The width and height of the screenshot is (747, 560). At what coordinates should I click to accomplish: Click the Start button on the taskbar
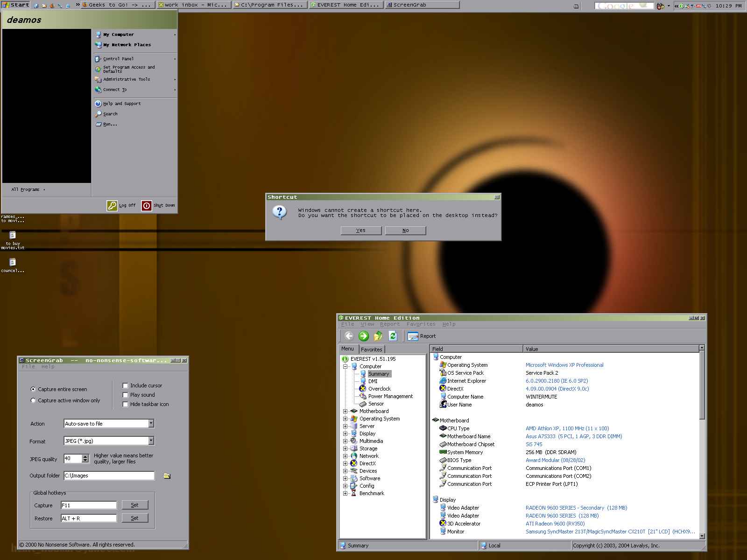(16, 5)
